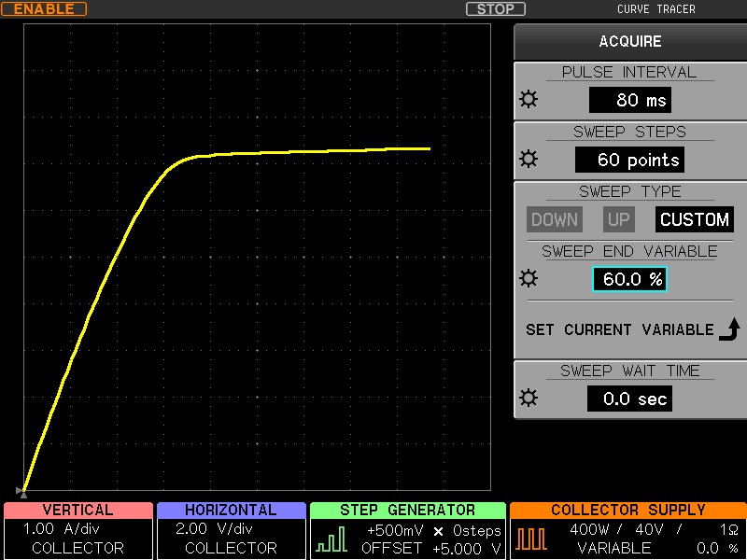This screenshot has height=560, width=747.
Task: Click the knob icon beside Sweep End Variable
Action: coord(529,278)
